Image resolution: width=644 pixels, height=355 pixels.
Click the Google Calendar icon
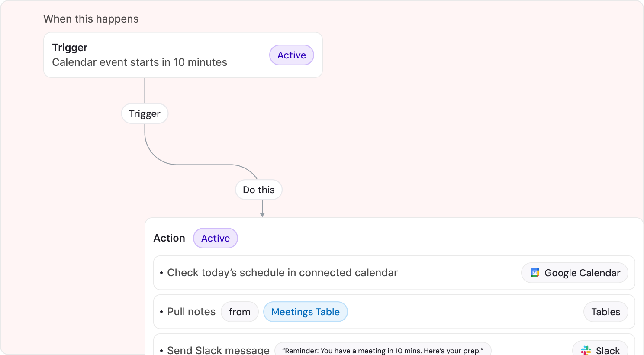pos(535,273)
